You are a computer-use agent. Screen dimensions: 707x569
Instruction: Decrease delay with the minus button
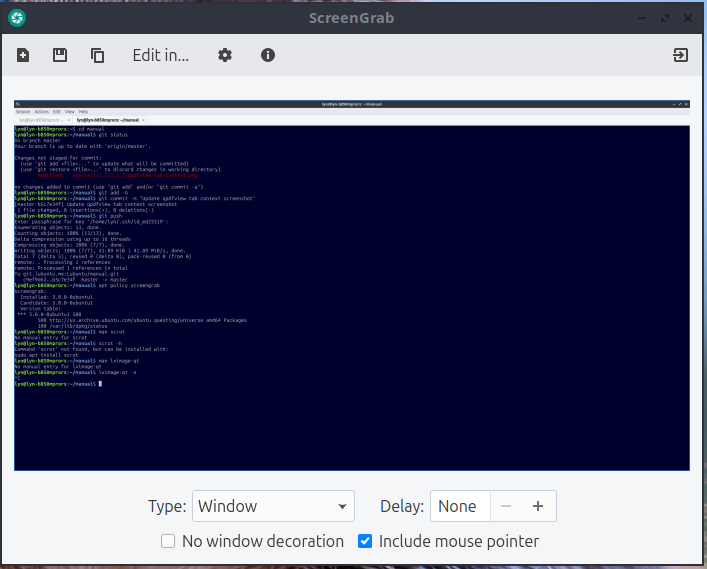tap(506, 506)
